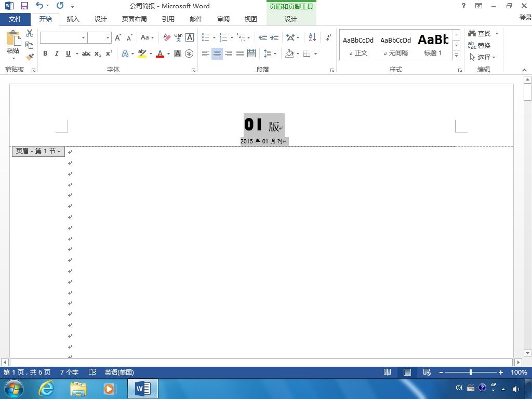Switch to the 插入 (Insert) tab
532x399 pixels.
pos(73,19)
